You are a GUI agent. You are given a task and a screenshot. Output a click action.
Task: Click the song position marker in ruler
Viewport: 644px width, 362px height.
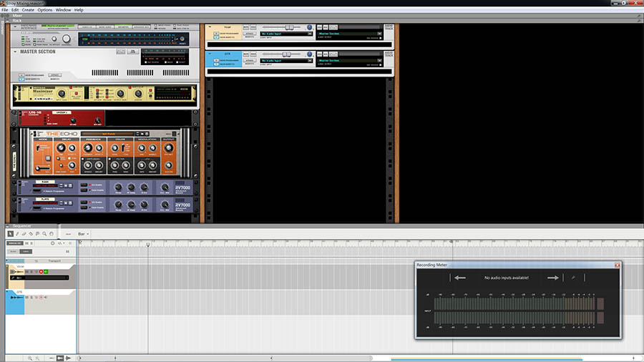click(148, 244)
